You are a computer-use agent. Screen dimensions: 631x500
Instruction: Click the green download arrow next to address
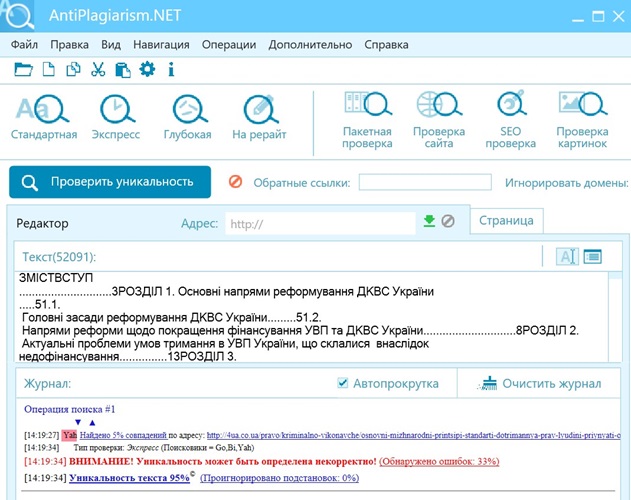pos(429,221)
